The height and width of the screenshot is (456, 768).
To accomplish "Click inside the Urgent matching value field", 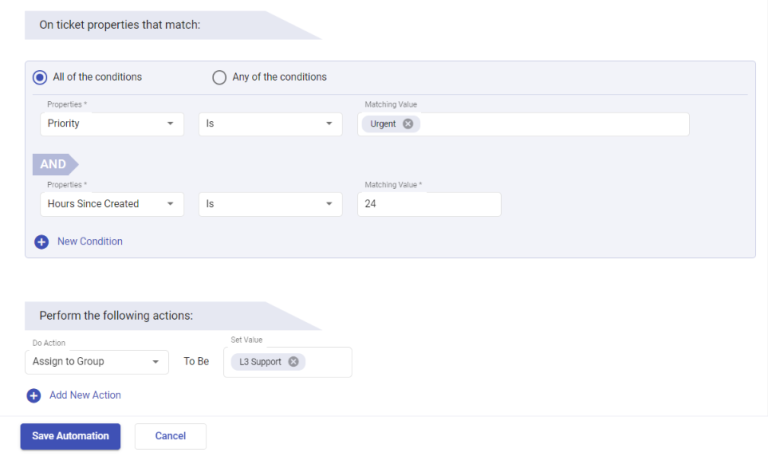I will [x=553, y=124].
